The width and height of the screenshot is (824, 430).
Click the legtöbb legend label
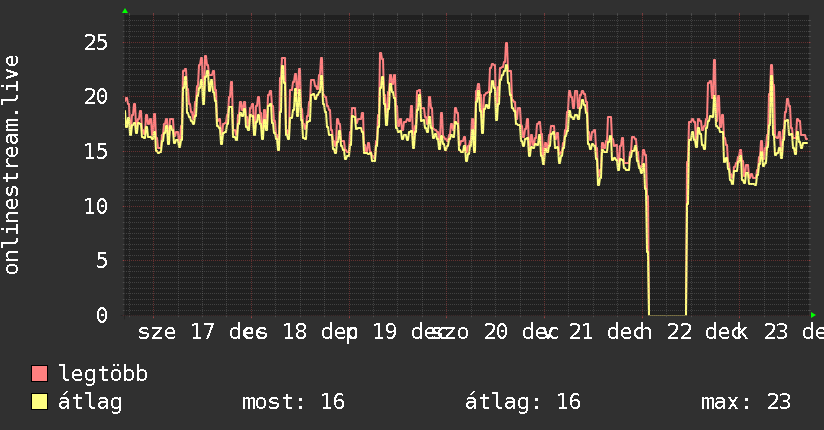pos(103,374)
